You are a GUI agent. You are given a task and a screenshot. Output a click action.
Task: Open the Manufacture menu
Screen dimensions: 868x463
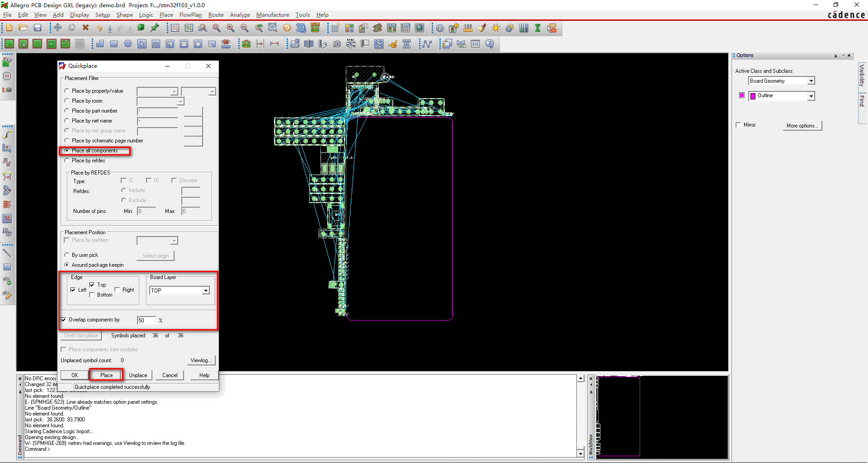(273, 15)
